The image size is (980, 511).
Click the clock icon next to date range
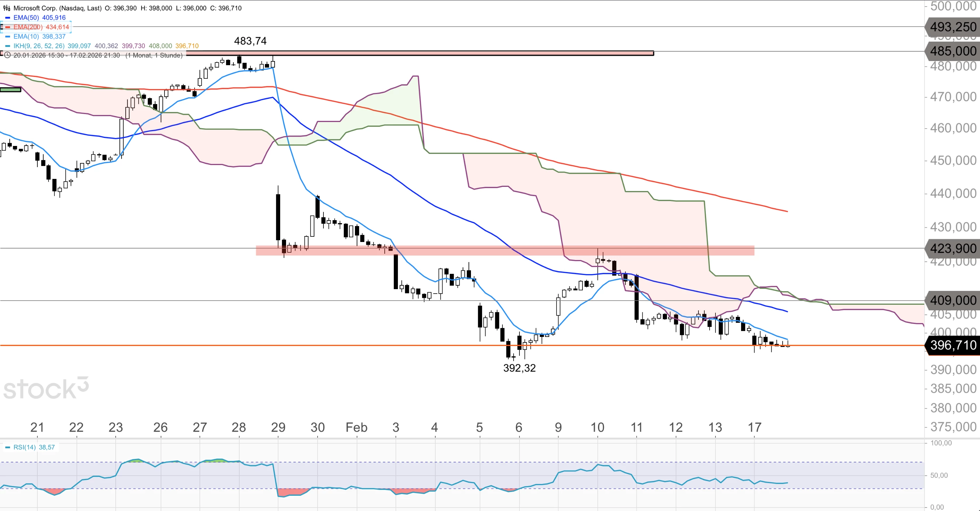tap(7, 55)
